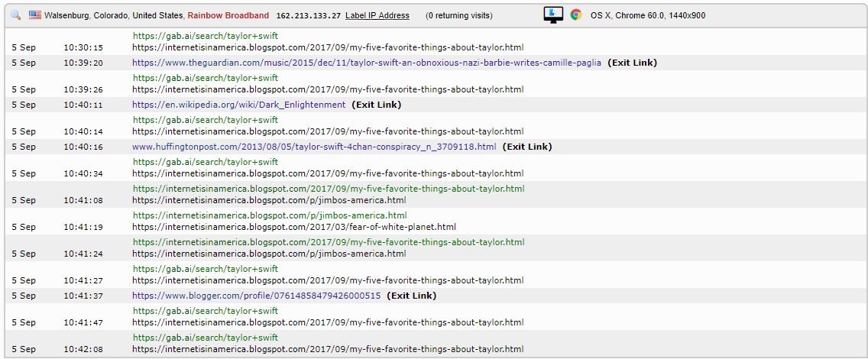This screenshot has width=868, height=359.
Task: Click fear-of-white-planet.html page URL
Action: pyautogui.click(x=294, y=227)
